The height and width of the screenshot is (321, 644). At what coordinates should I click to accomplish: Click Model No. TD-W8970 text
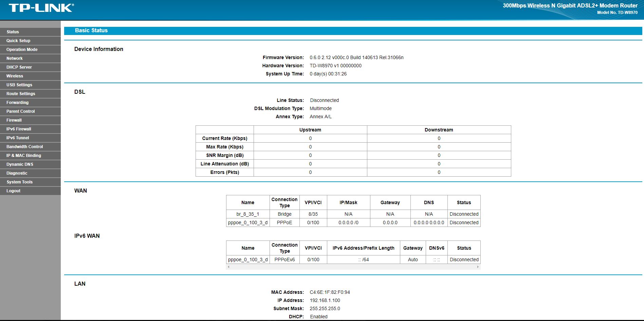coord(617,13)
